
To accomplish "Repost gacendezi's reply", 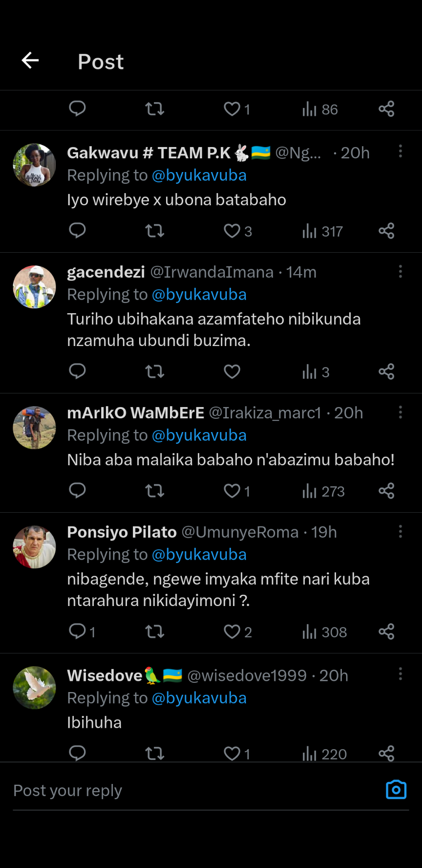I will coord(155,371).
